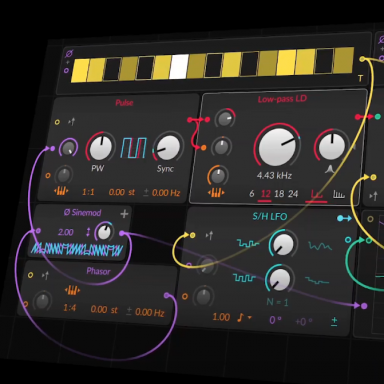Screen dimensions: 384x384
Task: Click the Pulse waveform display
Action: coord(133,148)
